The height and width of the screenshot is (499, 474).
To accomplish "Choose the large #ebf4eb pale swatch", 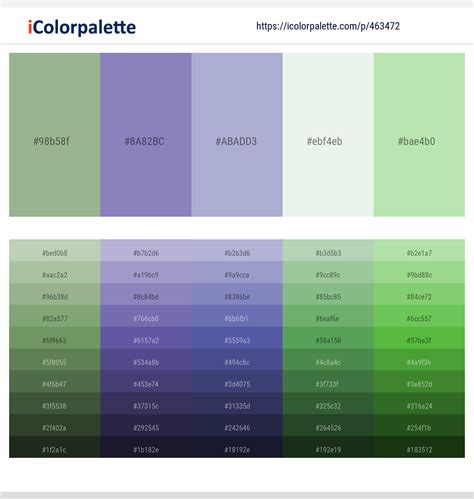I will [x=328, y=135].
